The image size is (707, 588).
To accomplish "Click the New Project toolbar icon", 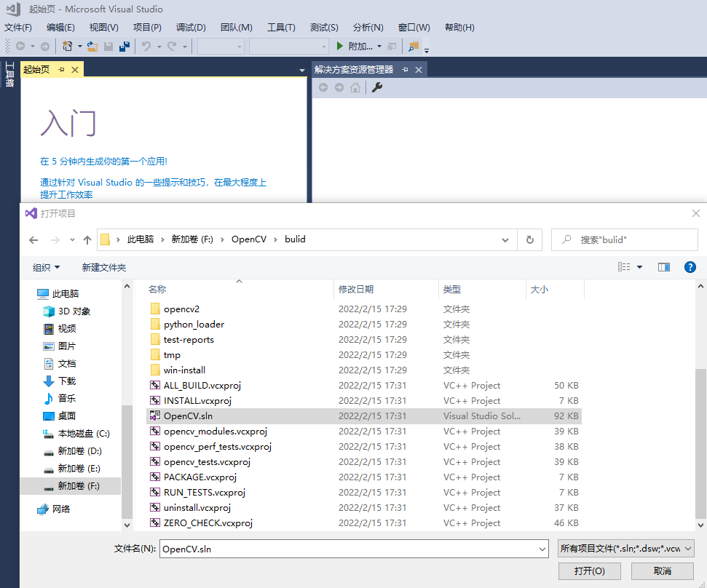I will click(68, 46).
